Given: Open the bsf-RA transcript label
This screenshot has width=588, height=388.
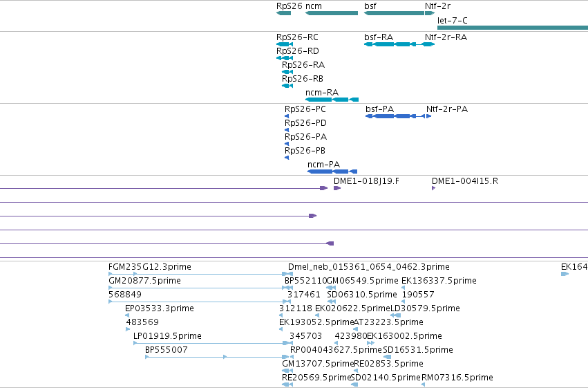Looking at the screenshot, I should pyautogui.click(x=379, y=37).
